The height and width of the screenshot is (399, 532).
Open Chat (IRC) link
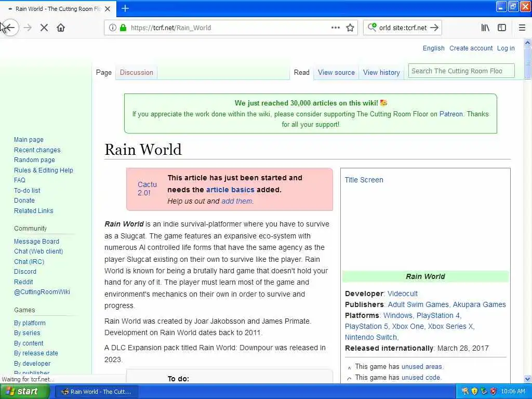[x=29, y=262]
